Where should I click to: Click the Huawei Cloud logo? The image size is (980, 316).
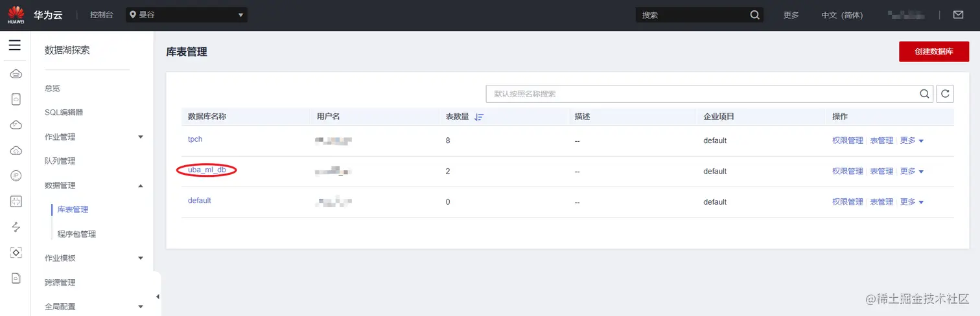(x=16, y=14)
